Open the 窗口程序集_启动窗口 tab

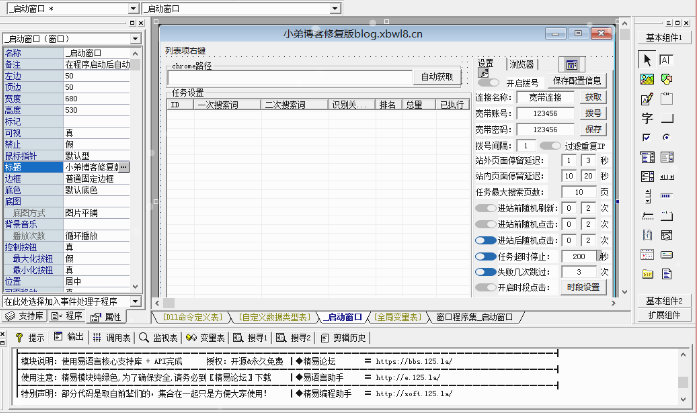[x=474, y=317]
